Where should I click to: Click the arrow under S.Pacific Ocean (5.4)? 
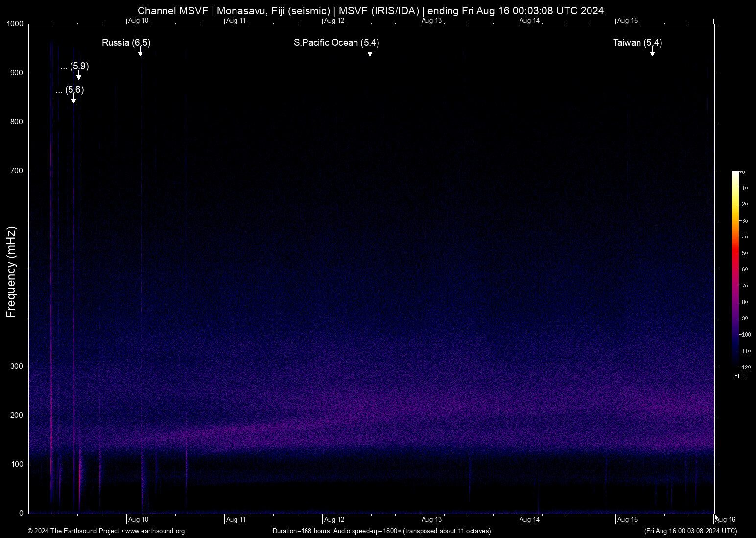click(370, 53)
